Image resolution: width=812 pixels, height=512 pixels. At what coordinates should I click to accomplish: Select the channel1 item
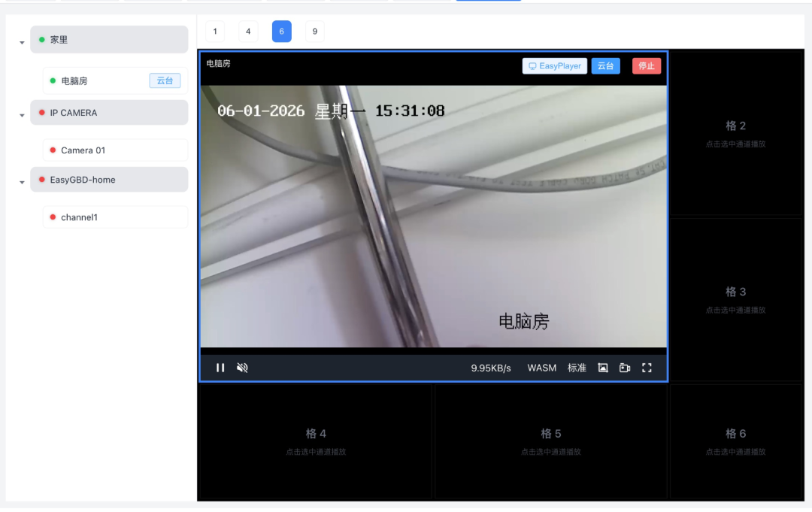pyautogui.click(x=115, y=217)
